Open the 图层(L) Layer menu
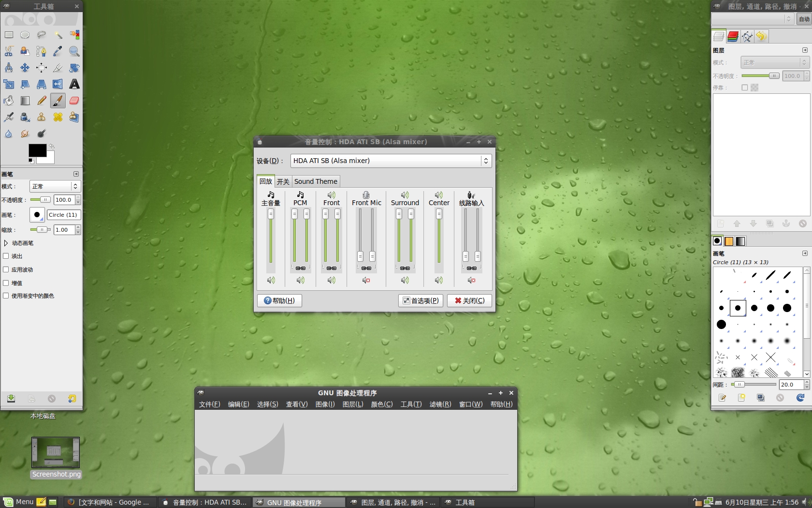This screenshot has width=812, height=508. 353,404
